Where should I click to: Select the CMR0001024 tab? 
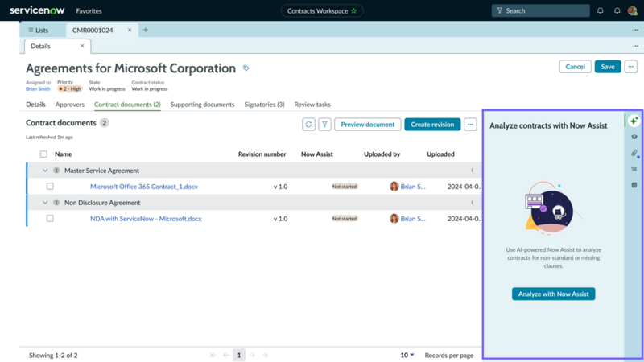click(93, 30)
